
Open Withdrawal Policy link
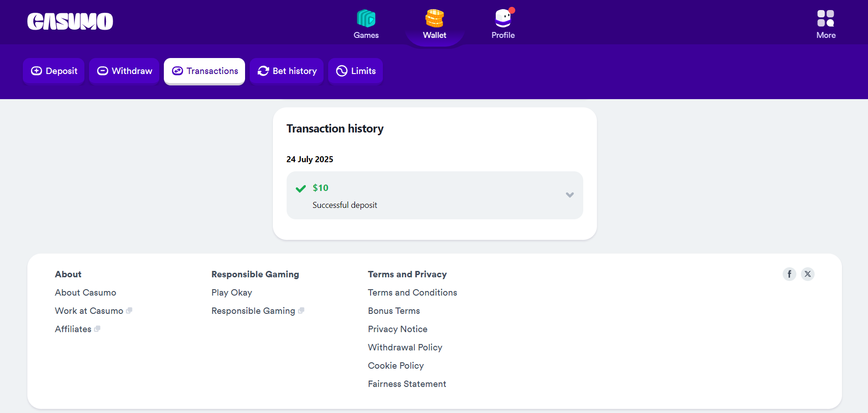coord(405,347)
